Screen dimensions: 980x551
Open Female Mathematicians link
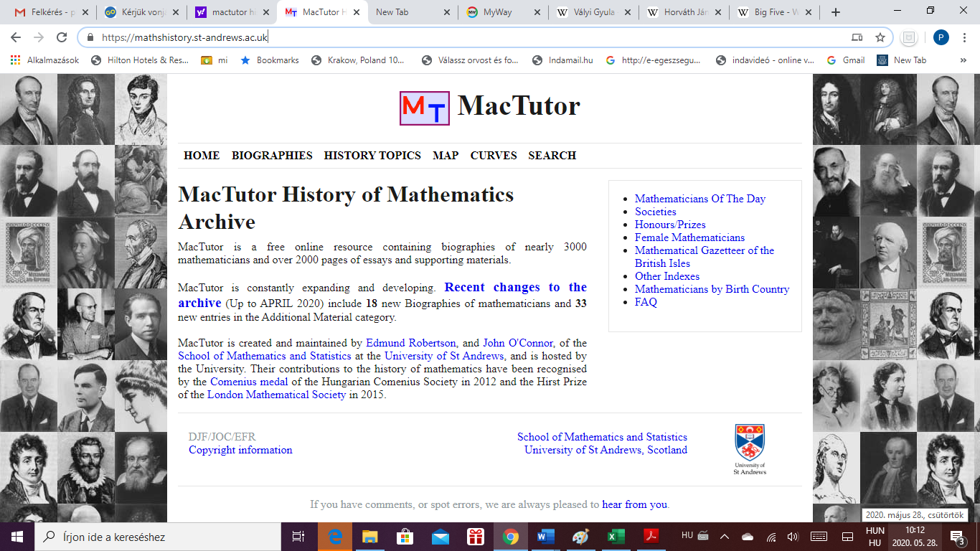tap(689, 237)
